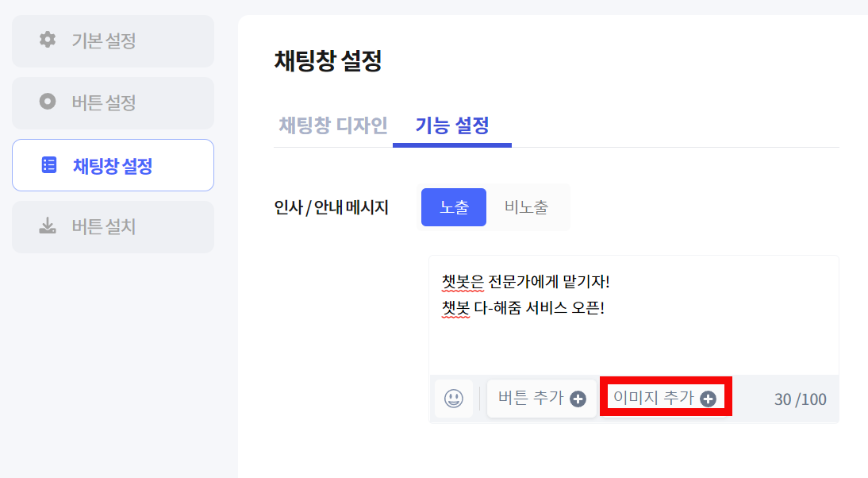Select the 노출 toggle option
The image size is (868, 478).
point(454,207)
